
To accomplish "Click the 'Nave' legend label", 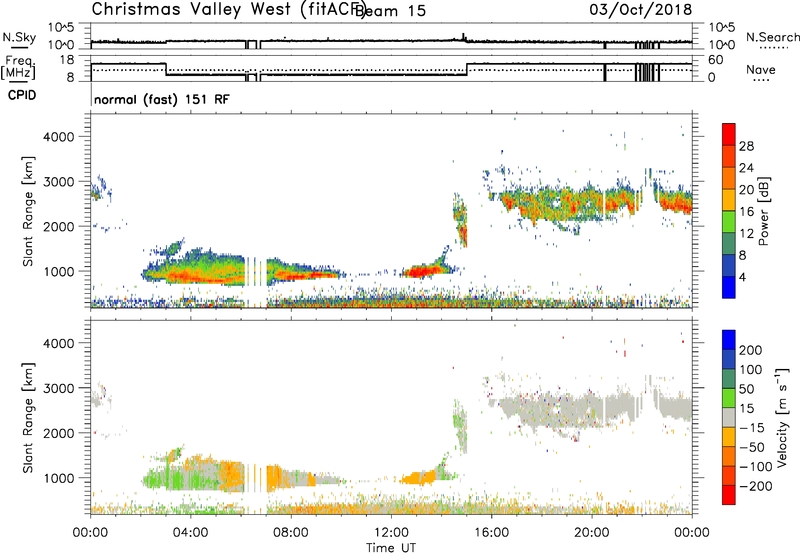I will pyautogui.click(x=760, y=70).
